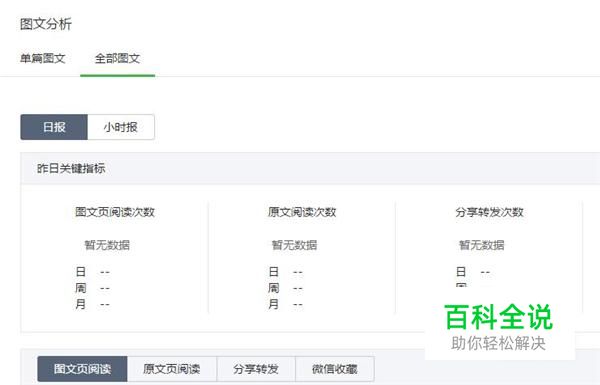600x385 pixels.
Task: Switch to the 单篇图文 tab
Action: 42,59
